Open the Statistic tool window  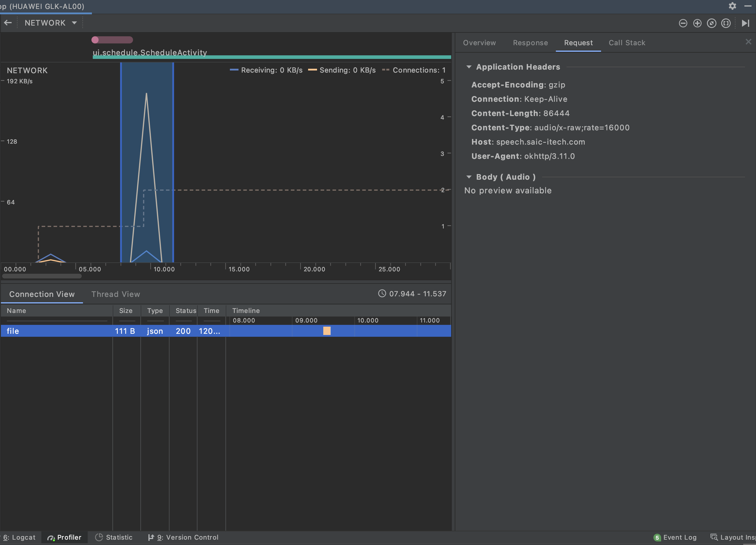pos(114,537)
